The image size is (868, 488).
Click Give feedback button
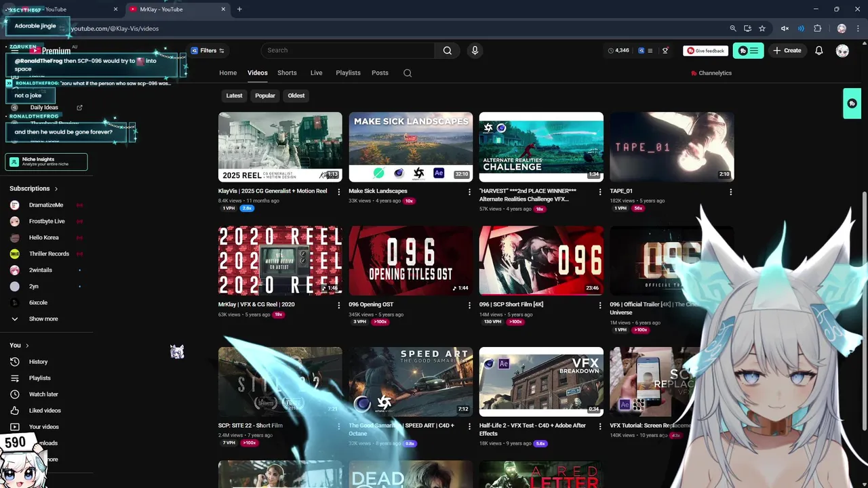point(705,51)
